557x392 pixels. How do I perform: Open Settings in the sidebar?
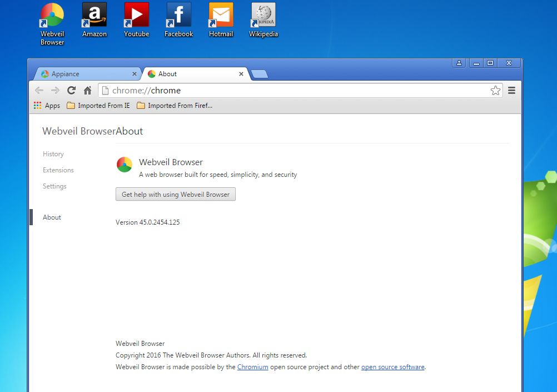click(54, 186)
